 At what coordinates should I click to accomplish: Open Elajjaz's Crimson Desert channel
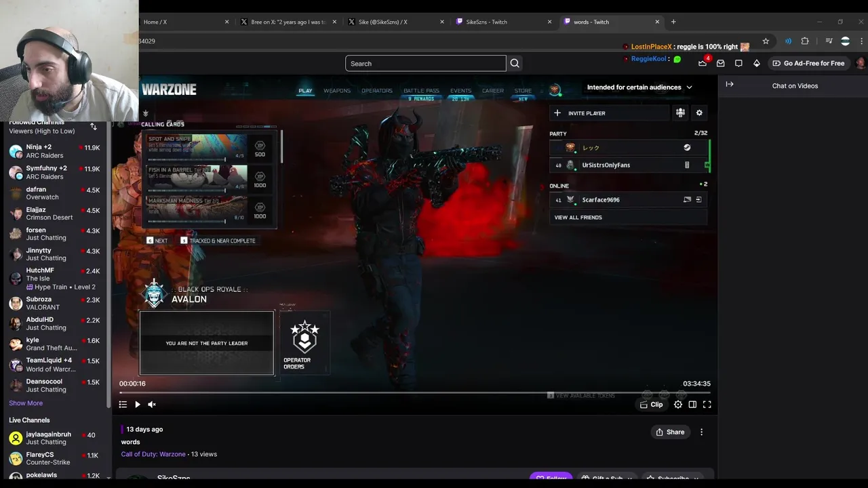pos(54,213)
